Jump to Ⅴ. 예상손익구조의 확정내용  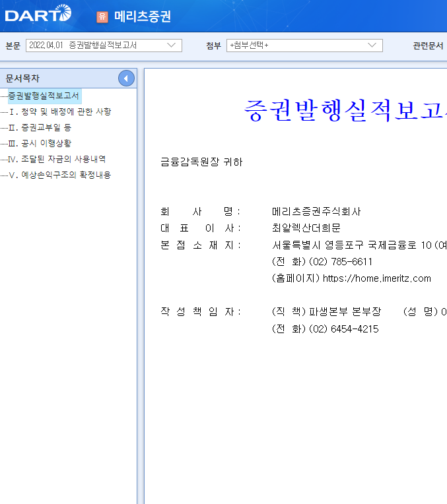(x=60, y=175)
